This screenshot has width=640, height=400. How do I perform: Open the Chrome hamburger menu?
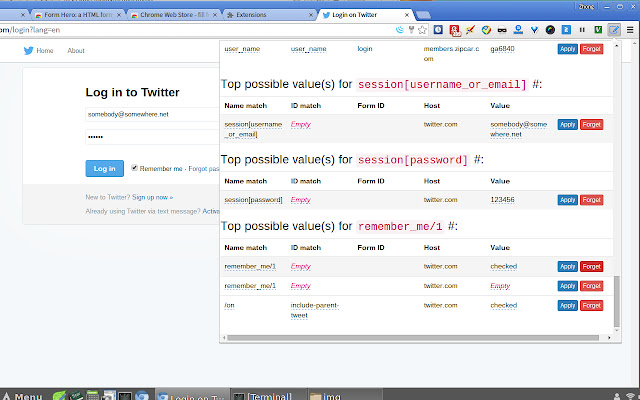click(630, 30)
